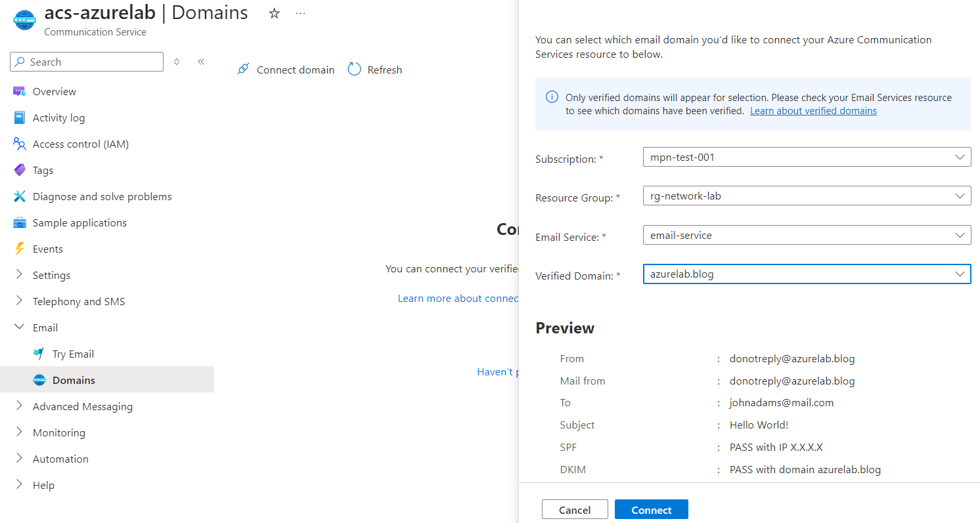
Task: Click the Try Email icon
Action: tap(39, 354)
